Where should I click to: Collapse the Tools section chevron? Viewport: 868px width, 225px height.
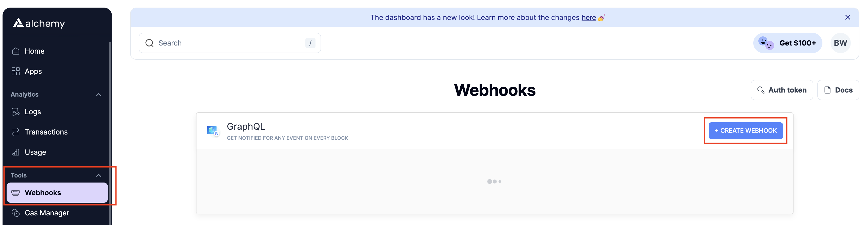[98, 175]
